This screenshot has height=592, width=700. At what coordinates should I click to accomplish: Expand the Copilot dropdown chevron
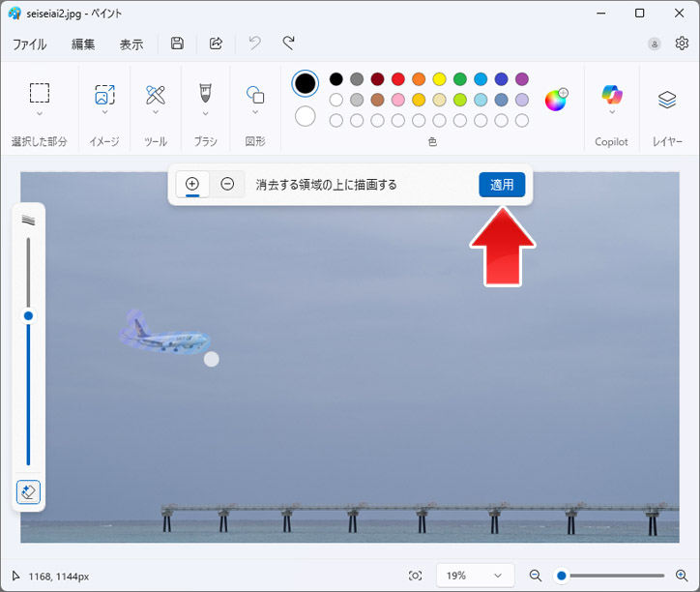point(612,112)
